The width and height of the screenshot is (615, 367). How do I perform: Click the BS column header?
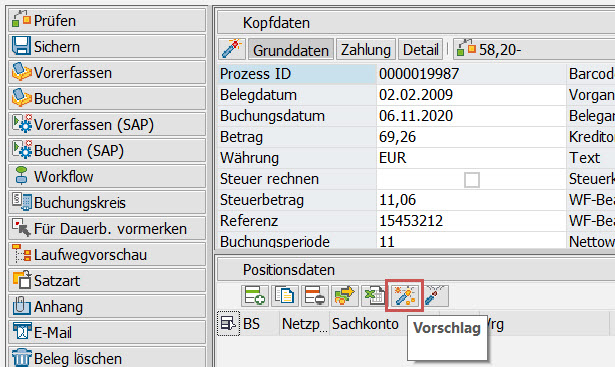[260, 324]
